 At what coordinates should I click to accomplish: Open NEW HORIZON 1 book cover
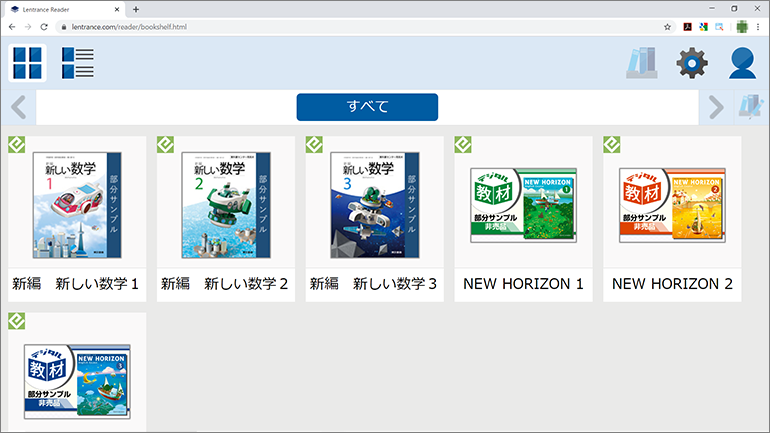(523, 205)
